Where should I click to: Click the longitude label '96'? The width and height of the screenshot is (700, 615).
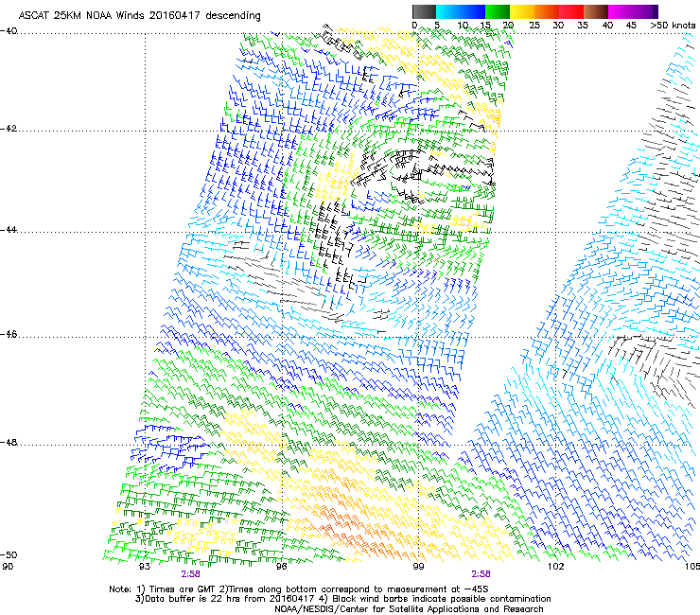point(282,567)
